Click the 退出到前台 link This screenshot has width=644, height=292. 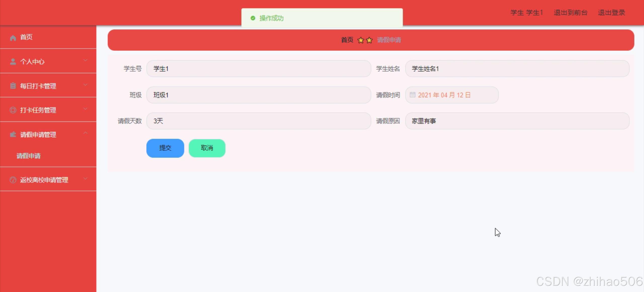pos(570,13)
